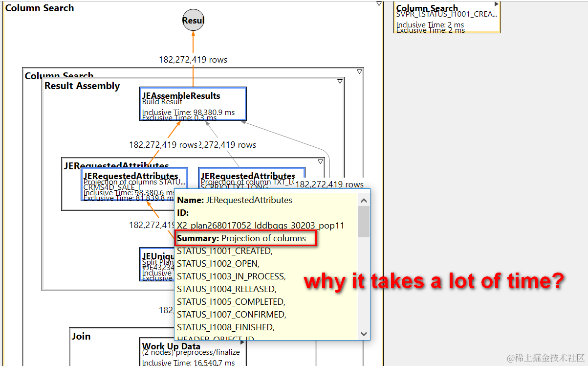Viewport: 588px width, 366px height.
Task: Select JERequestedAttributes node projecting TXT_L columns
Action: [x=252, y=179]
